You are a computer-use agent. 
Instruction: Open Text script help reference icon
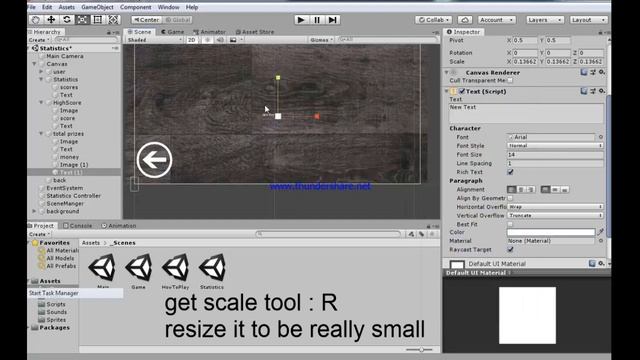point(584,91)
